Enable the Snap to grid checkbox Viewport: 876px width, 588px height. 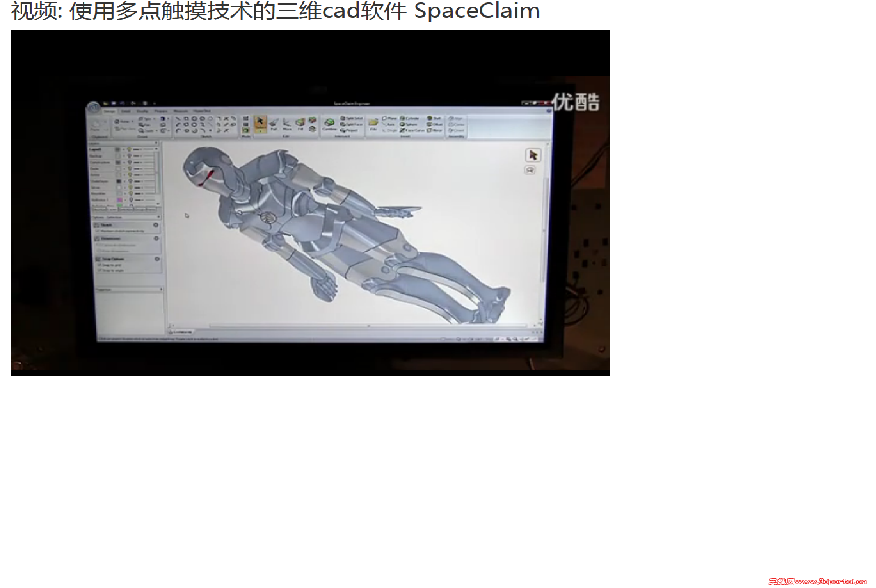pos(100,265)
